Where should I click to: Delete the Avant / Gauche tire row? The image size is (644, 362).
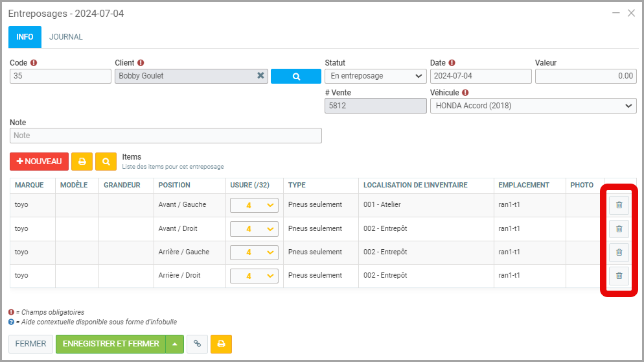pyautogui.click(x=618, y=205)
